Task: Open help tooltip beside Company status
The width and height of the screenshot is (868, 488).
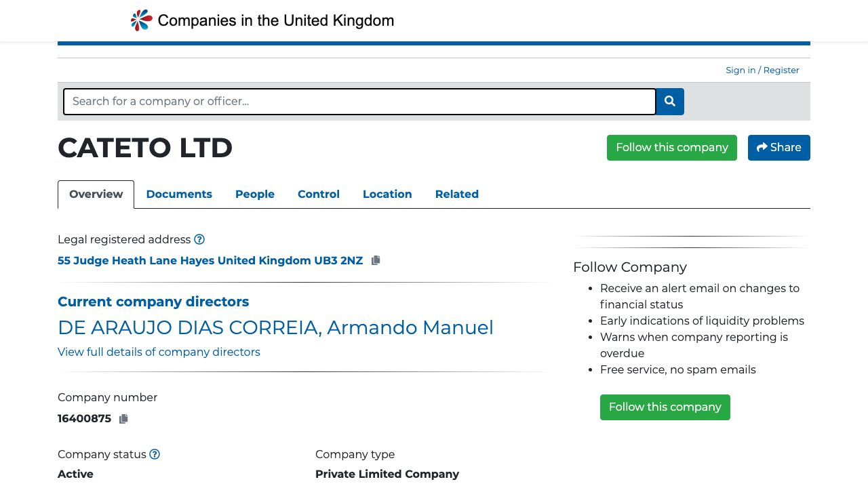Action: [154, 454]
